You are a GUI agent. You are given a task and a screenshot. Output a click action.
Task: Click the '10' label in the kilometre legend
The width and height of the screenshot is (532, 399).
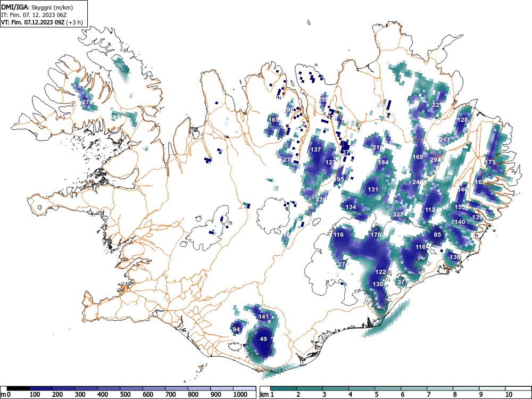(x=509, y=395)
